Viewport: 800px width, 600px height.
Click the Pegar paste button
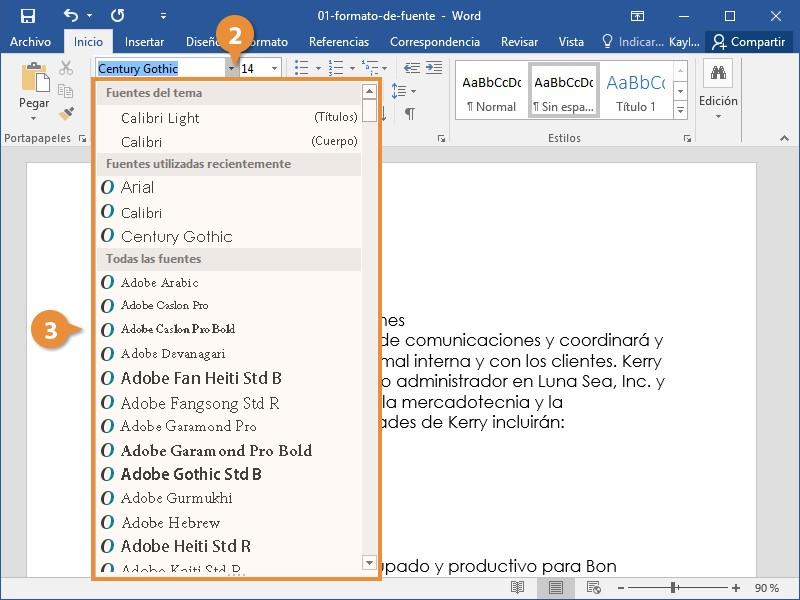[34, 91]
